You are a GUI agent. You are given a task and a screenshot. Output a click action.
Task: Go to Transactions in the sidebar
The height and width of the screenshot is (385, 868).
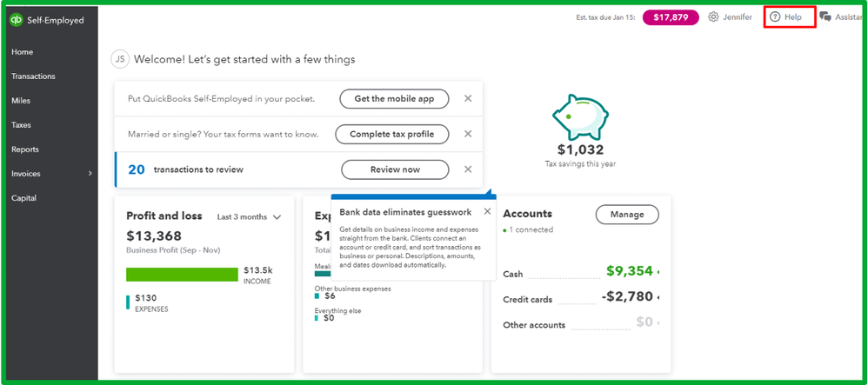(x=33, y=76)
